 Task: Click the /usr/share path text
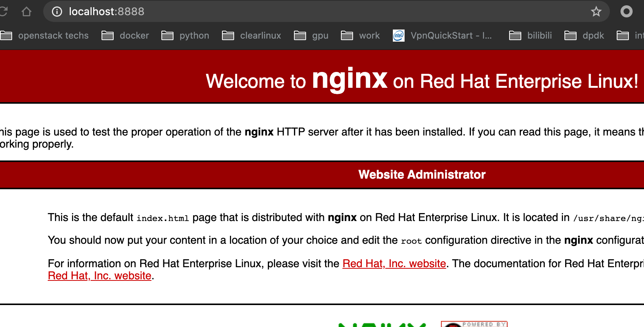click(x=608, y=218)
